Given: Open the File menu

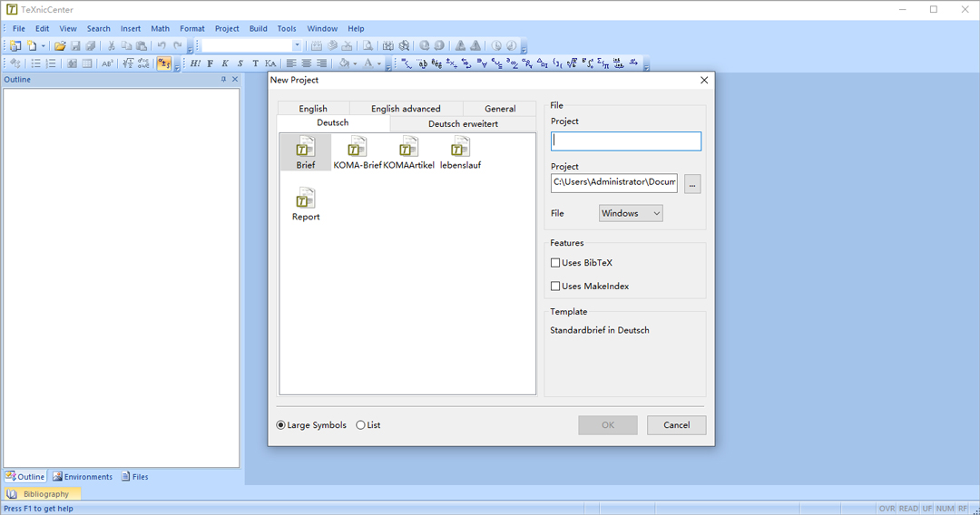Looking at the screenshot, I should (x=19, y=29).
